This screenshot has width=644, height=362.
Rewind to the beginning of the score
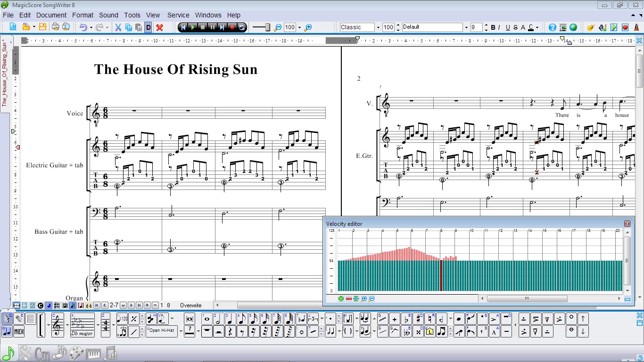(x=183, y=27)
